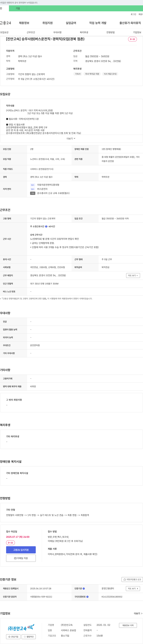Viewport: 143px width, 644px height.
Task: Click the info icon next to 주 소정근로시간
Action: pos(46,226)
